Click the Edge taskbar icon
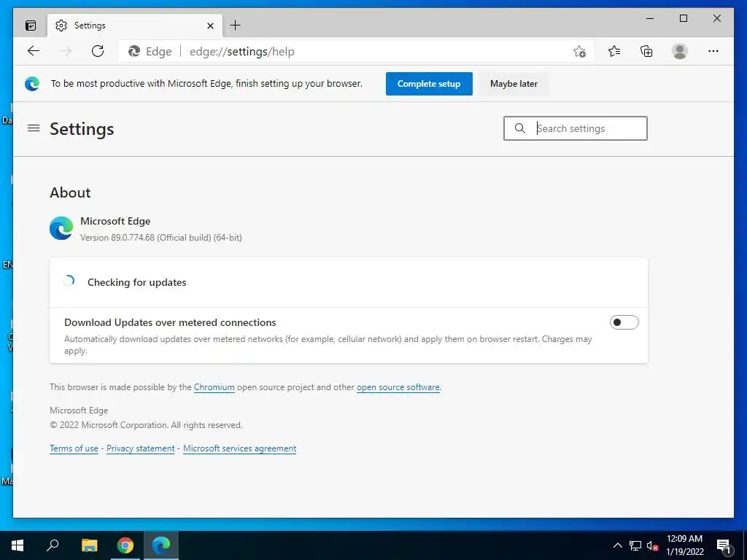747x560 pixels. [161, 545]
